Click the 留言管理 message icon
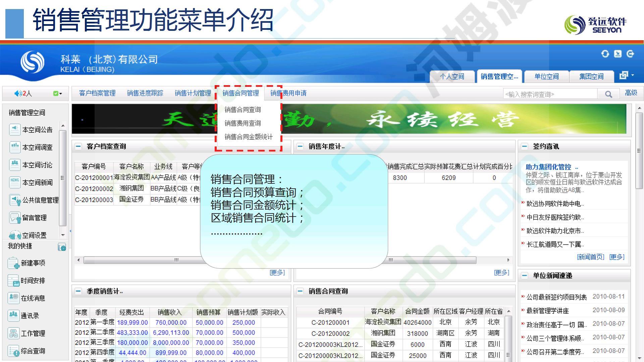The width and height of the screenshot is (644, 362). pos(14,218)
